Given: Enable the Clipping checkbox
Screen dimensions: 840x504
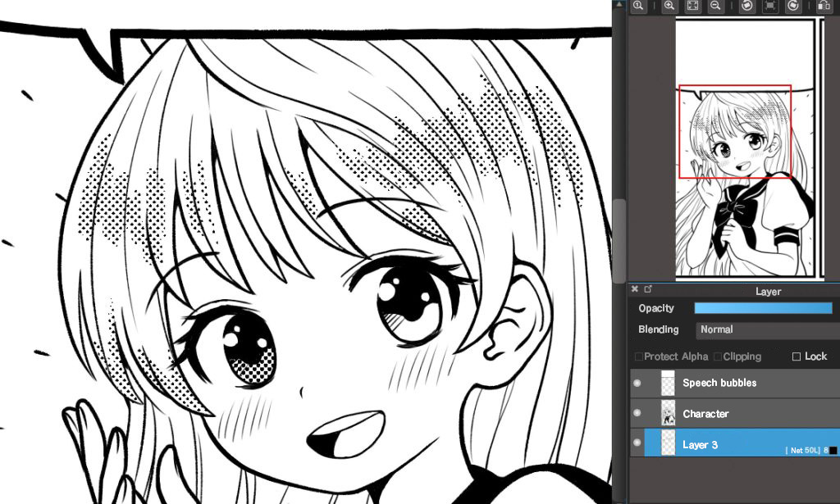Looking at the screenshot, I should (x=718, y=356).
